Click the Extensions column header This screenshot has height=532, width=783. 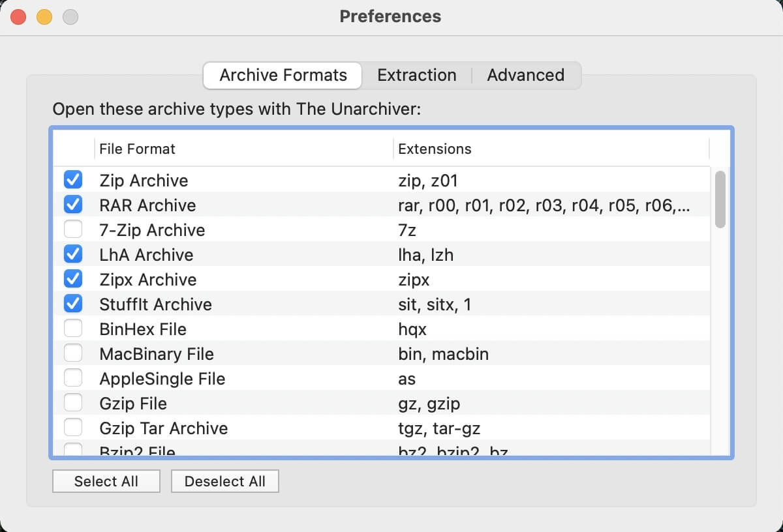coord(435,149)
